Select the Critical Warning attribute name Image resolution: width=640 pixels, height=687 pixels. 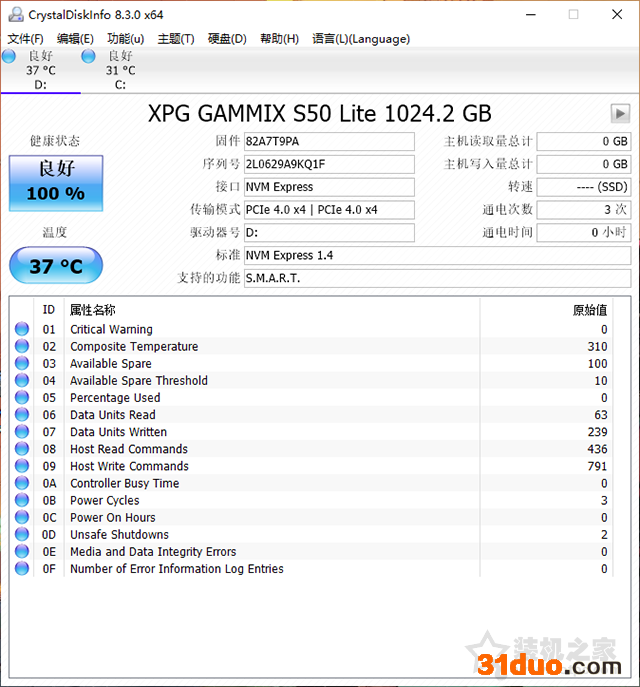click(111, 329)
